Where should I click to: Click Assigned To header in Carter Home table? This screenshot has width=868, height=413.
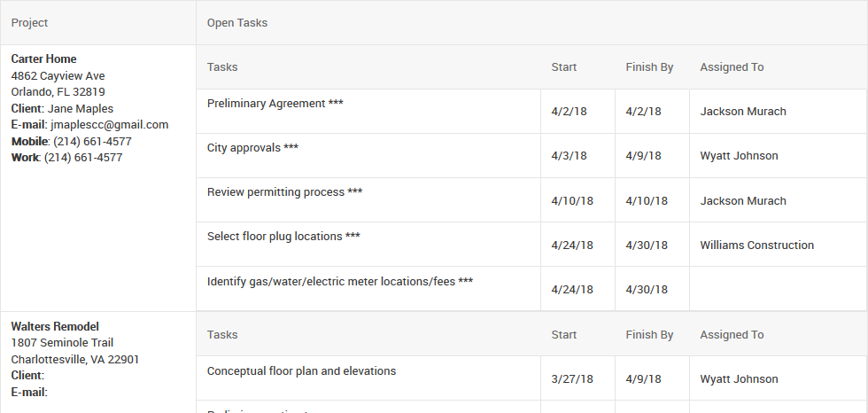[x=732, y=67]
